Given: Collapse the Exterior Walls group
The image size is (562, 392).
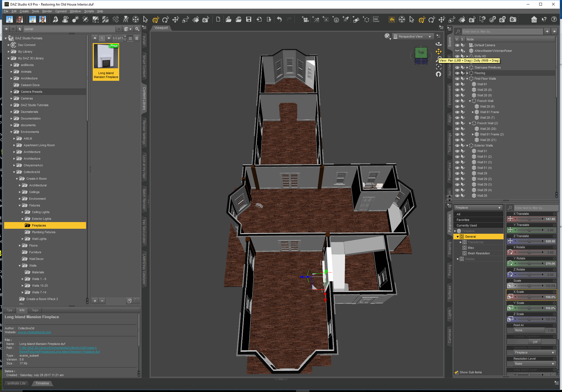Looking at the screenshot, I should (x=467, y=145).
